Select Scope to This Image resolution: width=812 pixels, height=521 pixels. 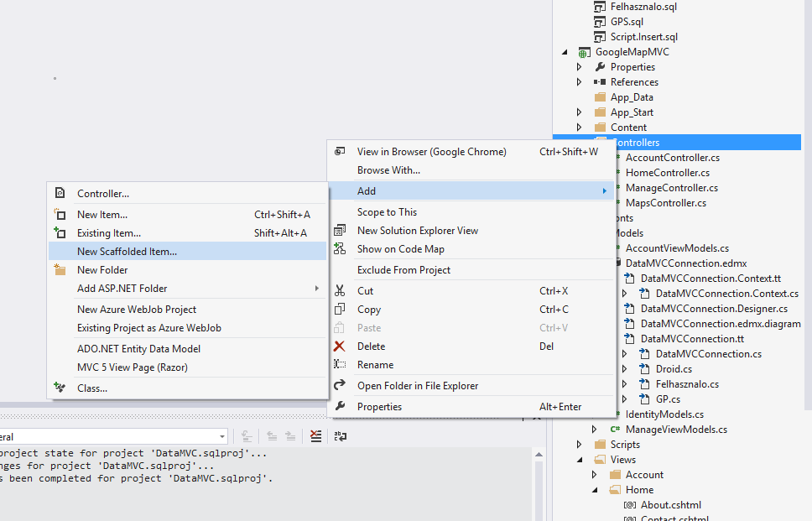click(x=471, y=211)
